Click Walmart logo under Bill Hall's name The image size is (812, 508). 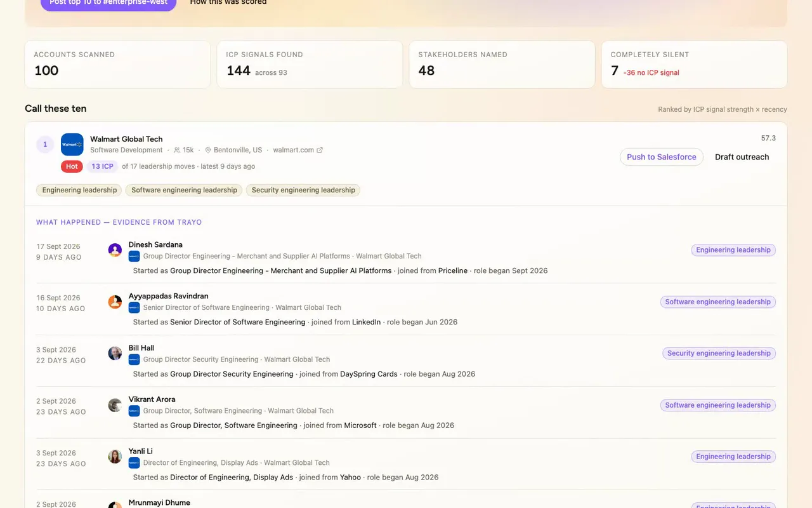134,359
